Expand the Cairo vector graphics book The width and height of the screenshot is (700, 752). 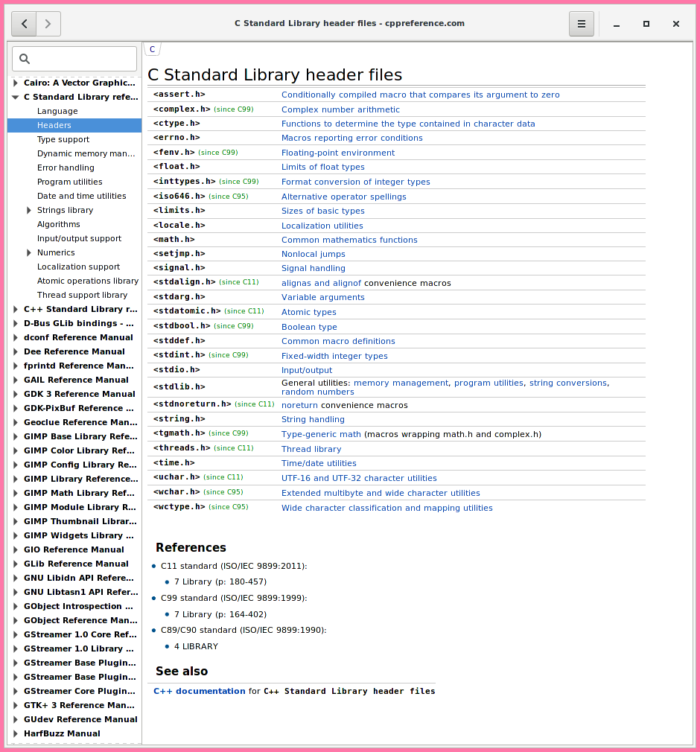16,83
